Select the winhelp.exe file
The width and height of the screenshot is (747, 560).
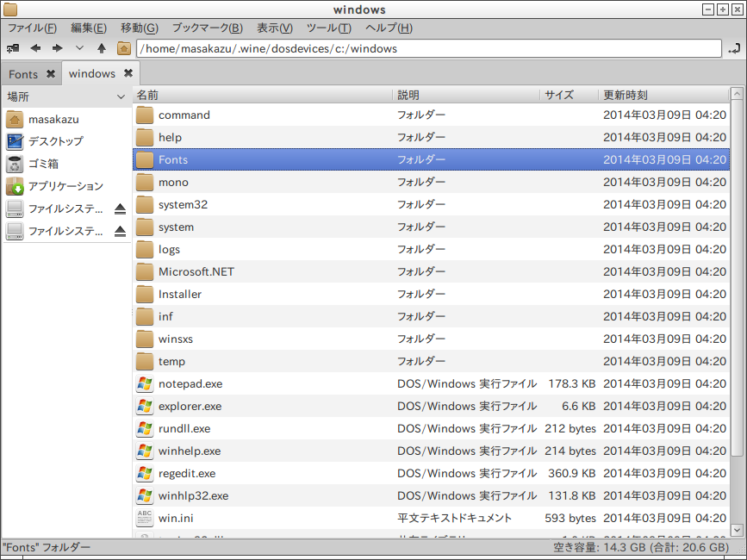point(431,451)
